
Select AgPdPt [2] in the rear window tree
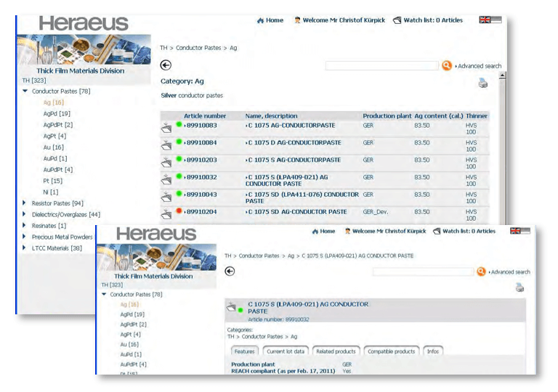pos(58,125)
